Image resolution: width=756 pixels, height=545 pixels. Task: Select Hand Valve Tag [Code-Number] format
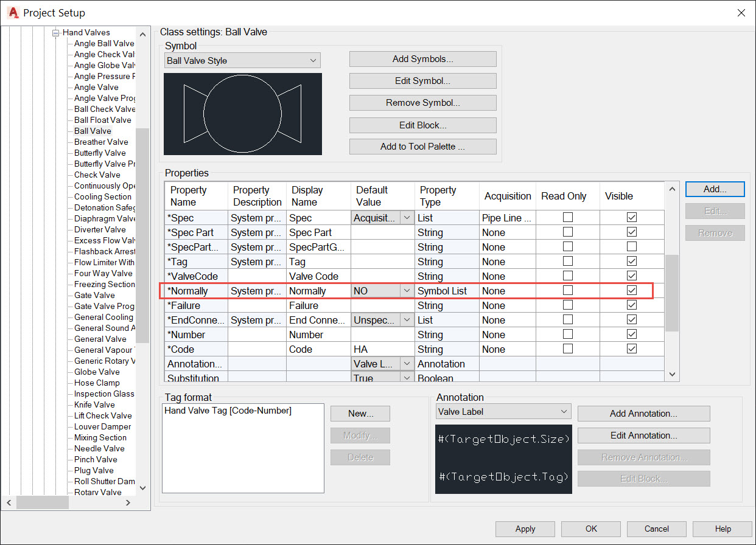[x=228, y=411]
